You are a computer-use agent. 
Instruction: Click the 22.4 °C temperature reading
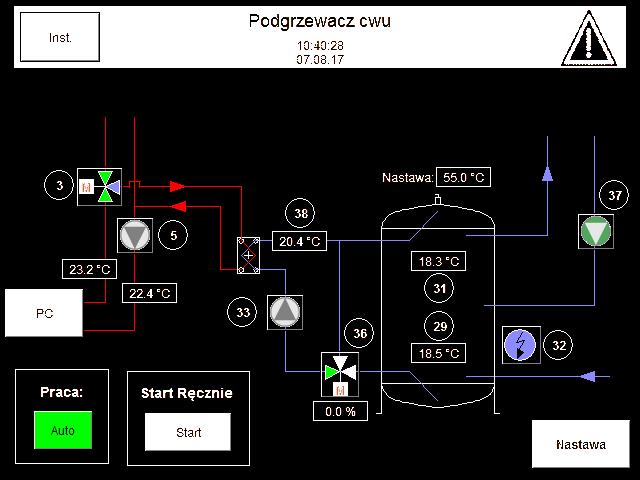(x=149, y=293)
